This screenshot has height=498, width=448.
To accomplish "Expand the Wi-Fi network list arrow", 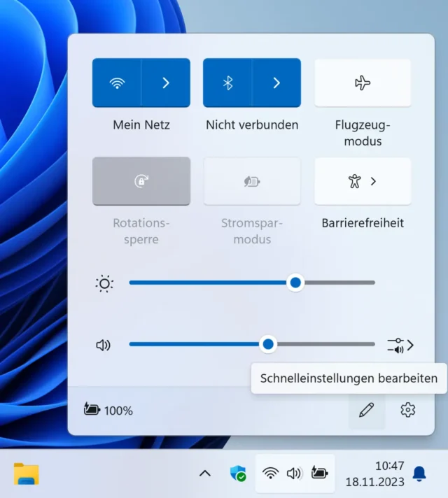I will [166, 83].
